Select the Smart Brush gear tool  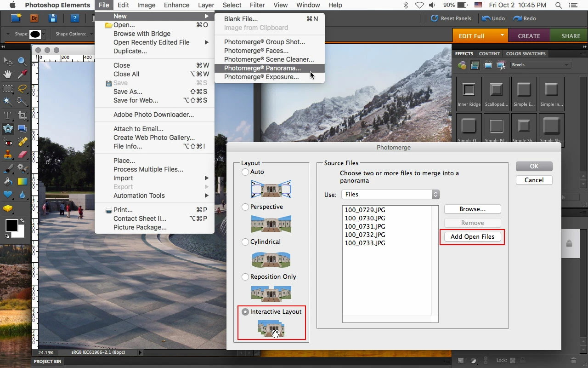(x=22, y=168)
